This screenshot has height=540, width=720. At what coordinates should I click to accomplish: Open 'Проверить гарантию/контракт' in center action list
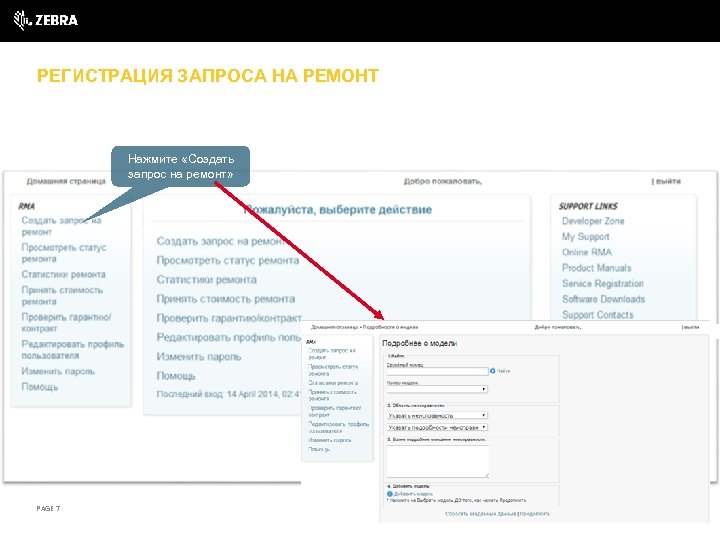click(x=229, y=318)
